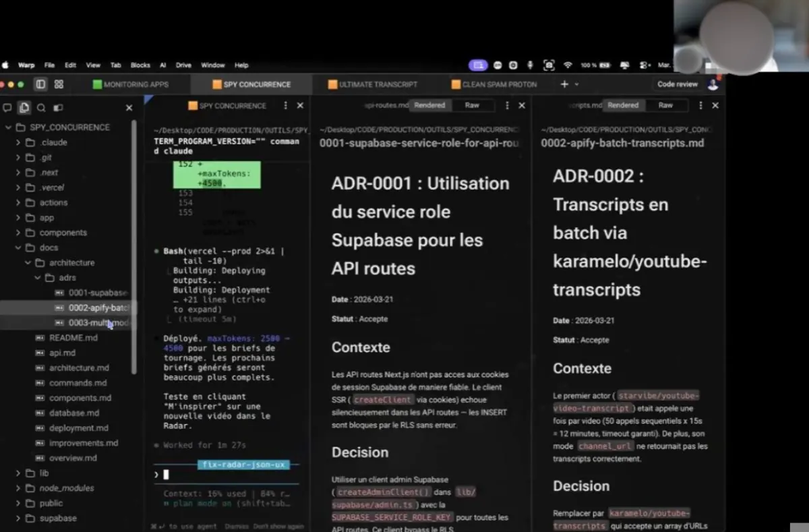
Task: Open the Drive menu
Action: point(183,65)
